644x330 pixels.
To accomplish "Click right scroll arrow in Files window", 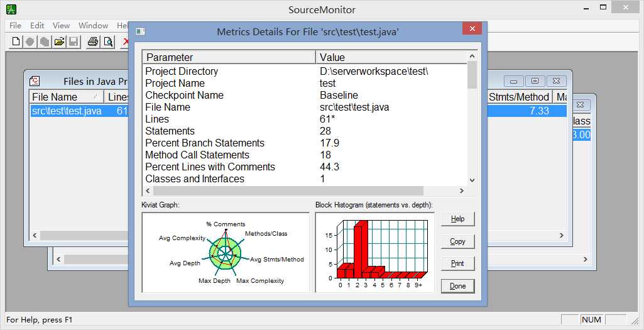I will click(x=562, y=236).
